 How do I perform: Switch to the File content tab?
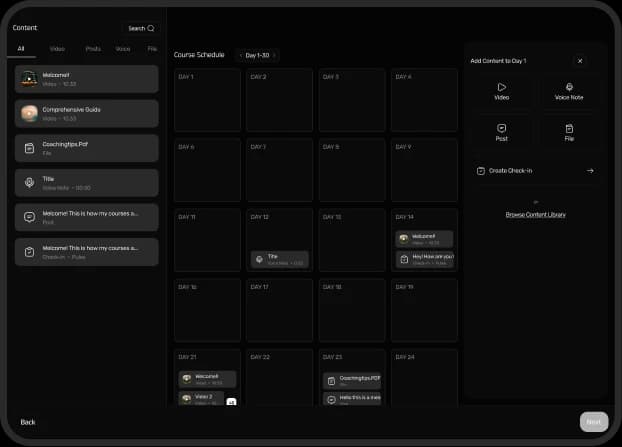pos(152,49)
